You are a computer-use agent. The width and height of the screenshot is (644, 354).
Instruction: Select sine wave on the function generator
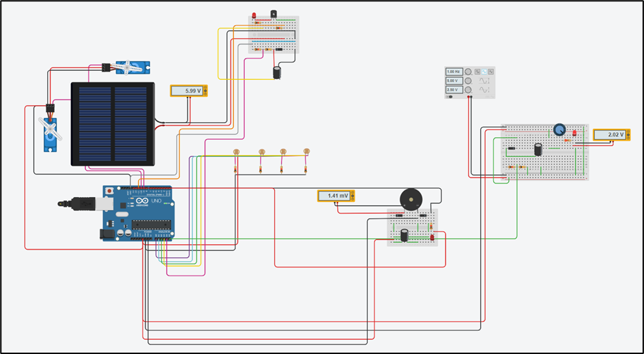click(x=484, y=72)
